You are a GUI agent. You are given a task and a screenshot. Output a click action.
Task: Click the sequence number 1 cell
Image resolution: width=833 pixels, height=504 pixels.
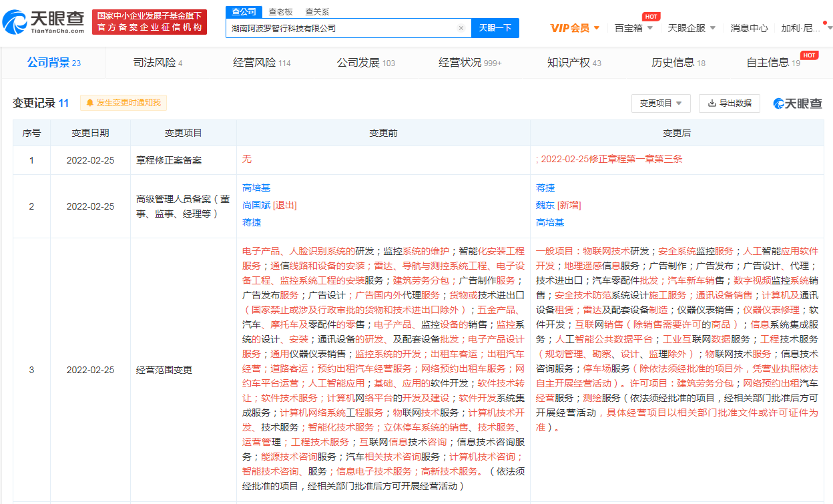click(x=31, y=160)
